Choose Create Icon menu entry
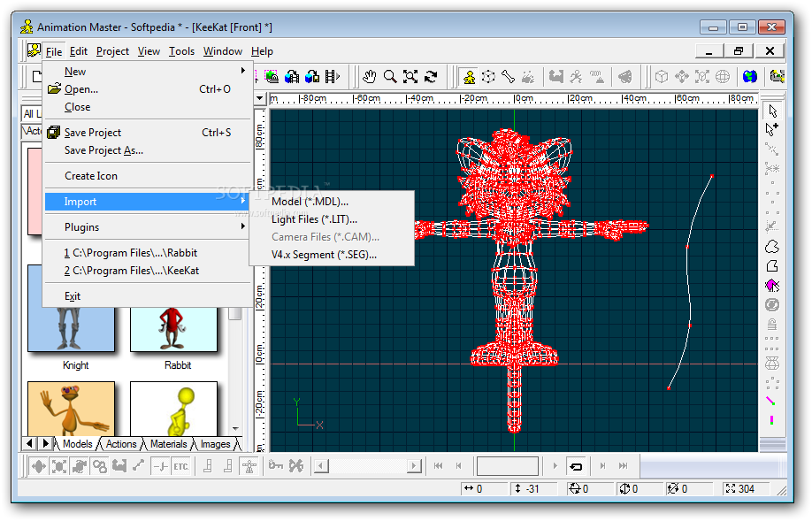 pos(148,176)
